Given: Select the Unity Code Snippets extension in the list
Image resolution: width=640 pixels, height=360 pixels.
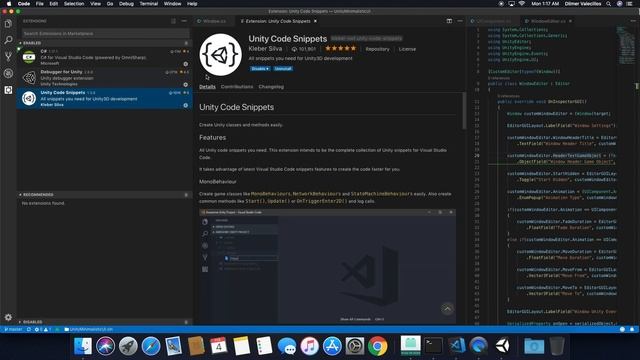Looking at the screenshot, I should 104,98.
